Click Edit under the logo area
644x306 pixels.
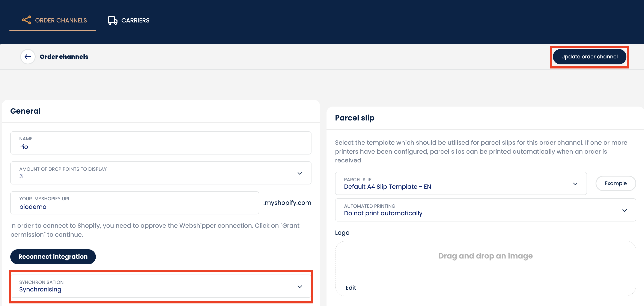(351, 288)
